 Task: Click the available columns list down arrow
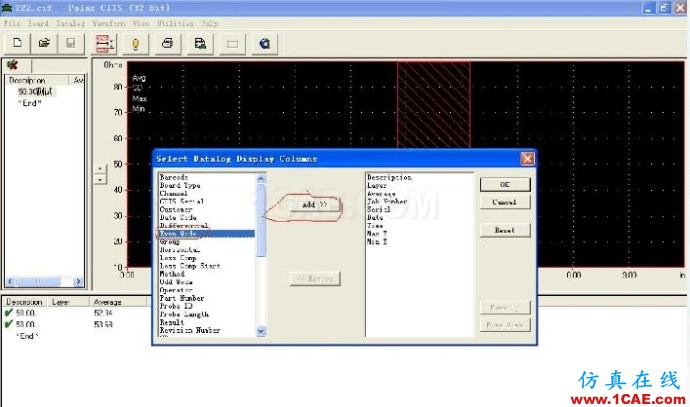[x=261, y=331]
